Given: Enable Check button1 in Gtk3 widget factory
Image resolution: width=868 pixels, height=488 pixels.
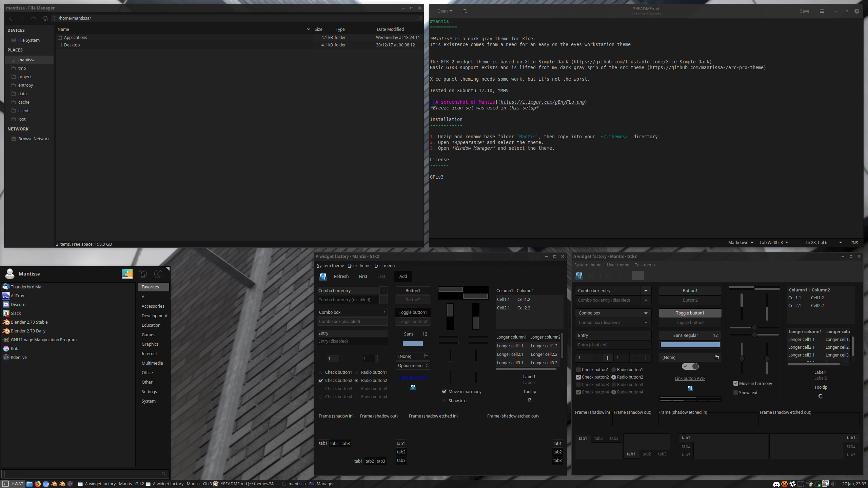Looking at the screenshot, I should pyautogui.click(x=578, y=370).
